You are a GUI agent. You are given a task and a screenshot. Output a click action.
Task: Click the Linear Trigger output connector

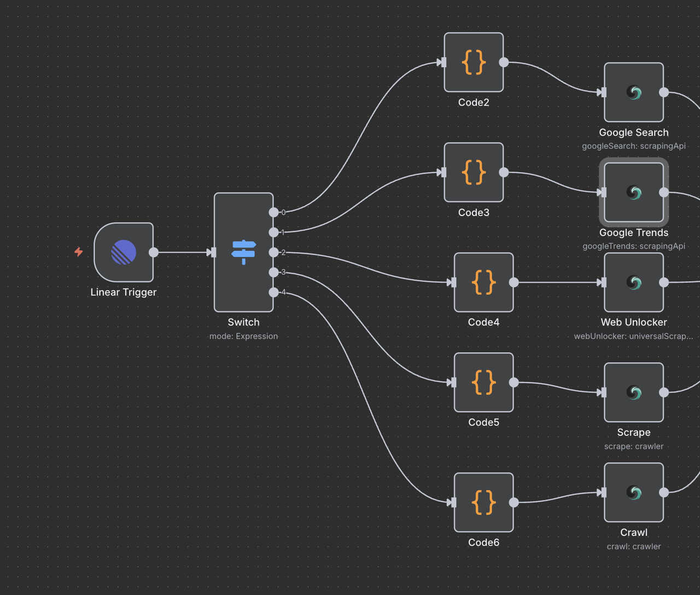pos(154,252)
